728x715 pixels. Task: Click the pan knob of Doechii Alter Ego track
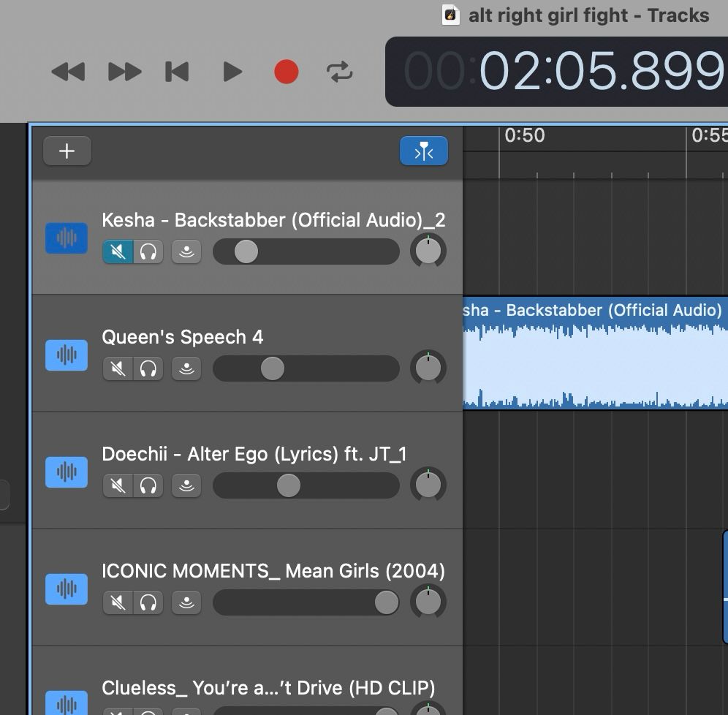428,485
